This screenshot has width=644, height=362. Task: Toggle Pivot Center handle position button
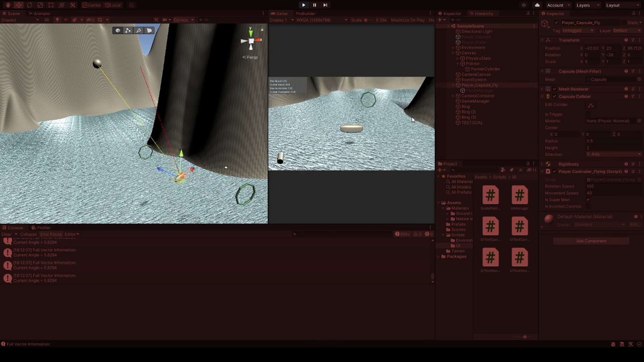tap(91, 5)
